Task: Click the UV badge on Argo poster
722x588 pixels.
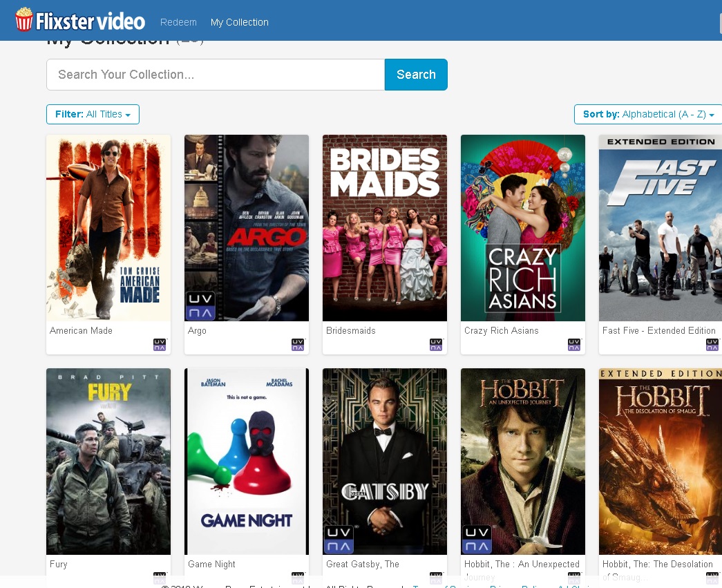Action: coord(200,305)
